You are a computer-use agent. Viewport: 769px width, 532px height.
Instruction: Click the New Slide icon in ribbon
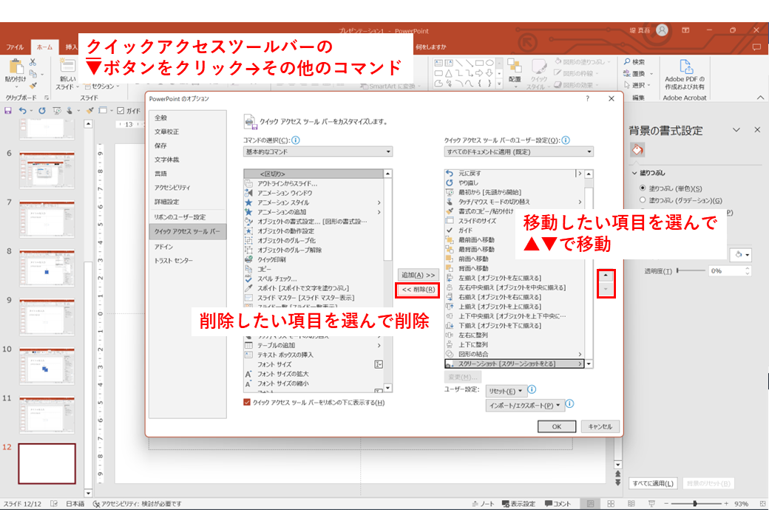coord(67,66)
